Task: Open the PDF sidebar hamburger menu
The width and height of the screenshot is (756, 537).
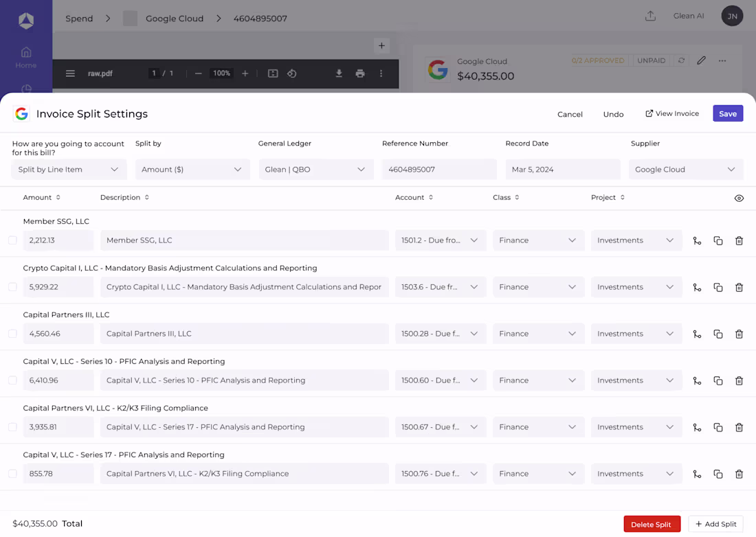Action: click(70, 73)
